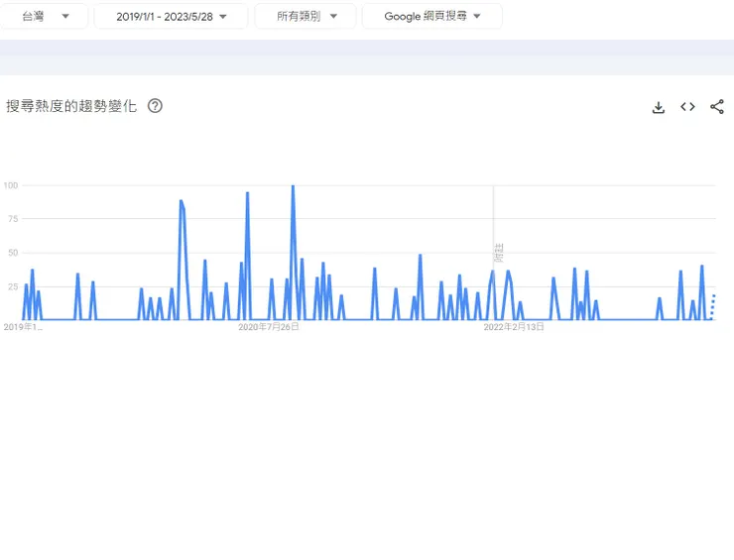Click the 2020年7月26日 axis label

(268, 327)
